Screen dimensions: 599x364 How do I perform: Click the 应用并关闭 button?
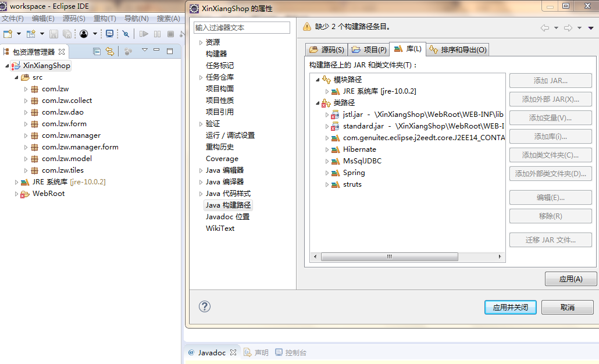point(511,307)
